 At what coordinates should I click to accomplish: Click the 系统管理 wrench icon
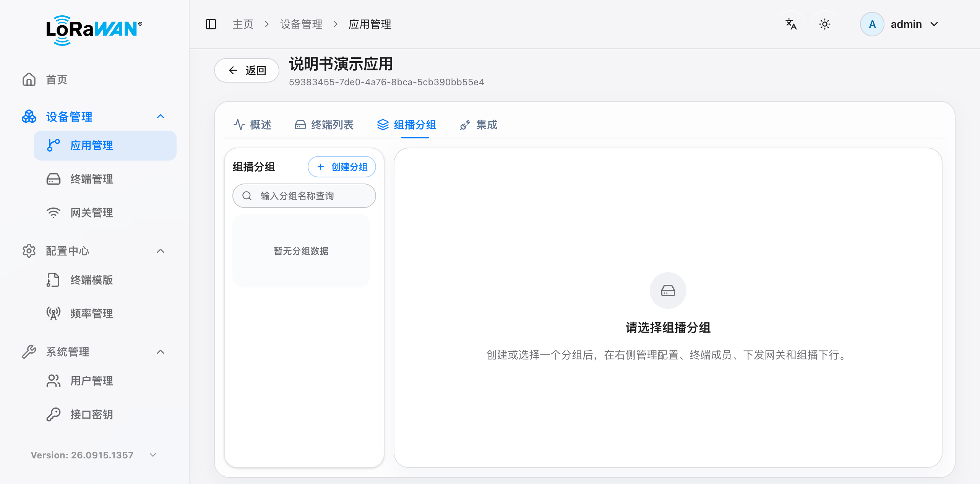tap(29, 352)
